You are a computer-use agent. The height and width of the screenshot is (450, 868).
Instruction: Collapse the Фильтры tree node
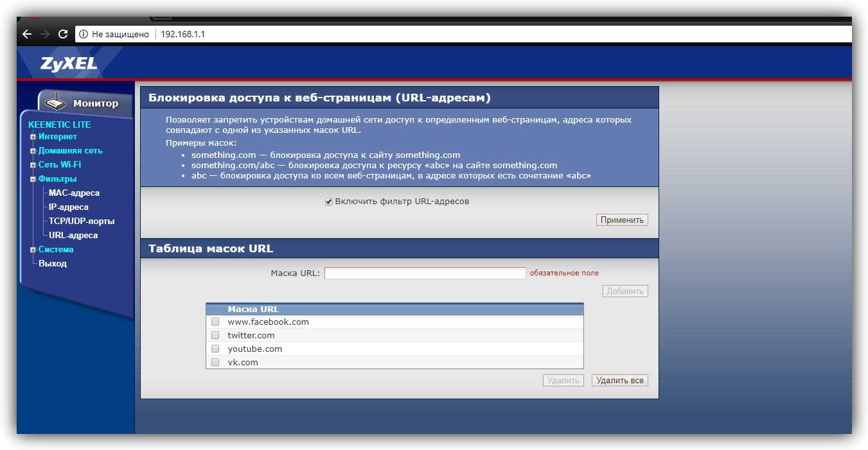(33, 179)
